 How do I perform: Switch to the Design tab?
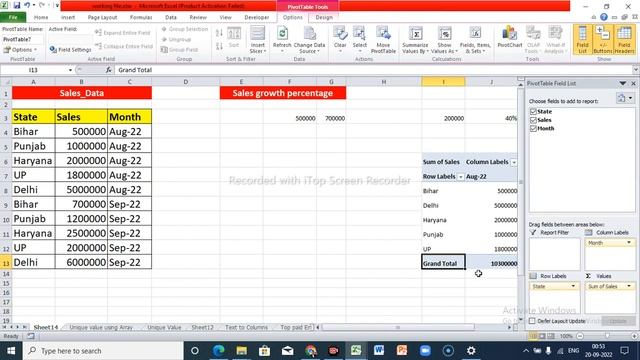coord(324,17)
